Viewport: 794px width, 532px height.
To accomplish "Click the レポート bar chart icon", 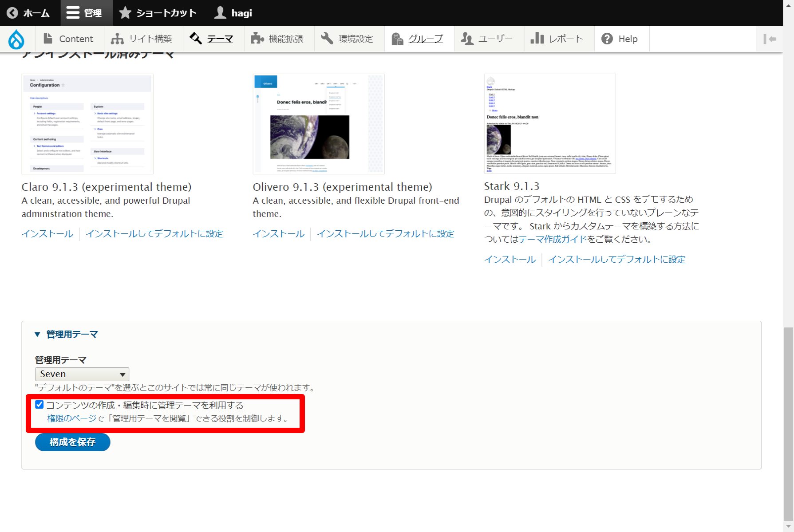I will click(x=537, y=39).
